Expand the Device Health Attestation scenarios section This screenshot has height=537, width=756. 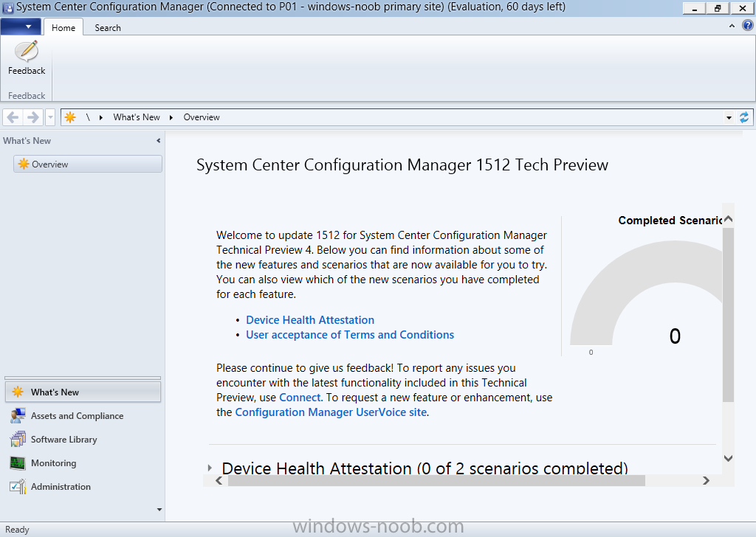(x=210, y=468)
